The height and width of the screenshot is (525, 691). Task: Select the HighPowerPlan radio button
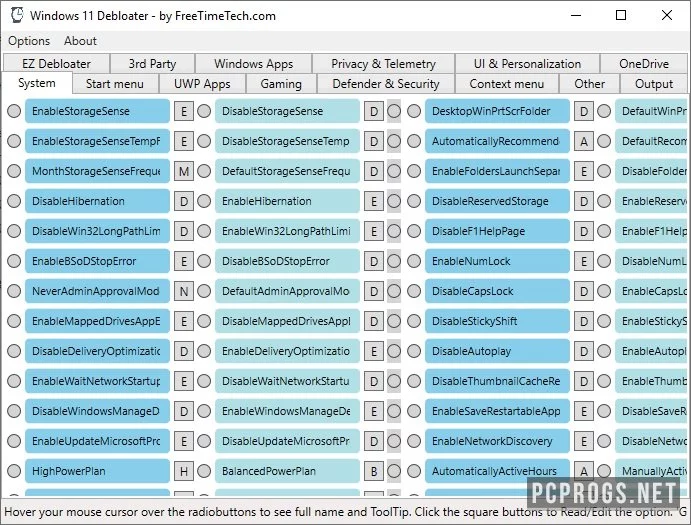pos(14,471)
